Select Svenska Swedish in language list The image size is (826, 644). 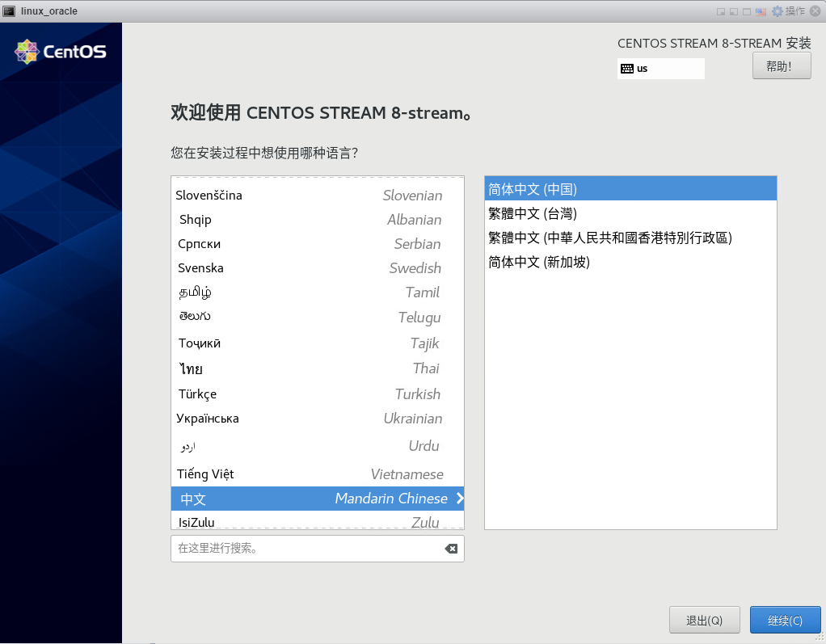coord(317,268)
